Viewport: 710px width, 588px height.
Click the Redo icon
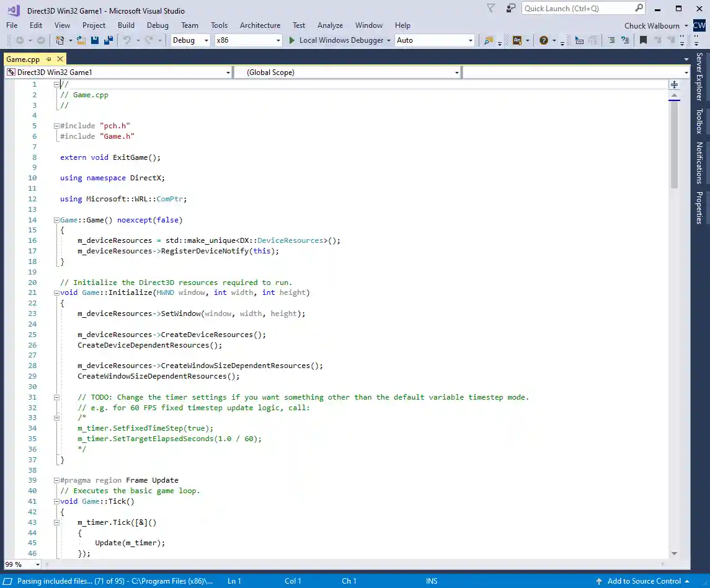(x=148, y=40)
